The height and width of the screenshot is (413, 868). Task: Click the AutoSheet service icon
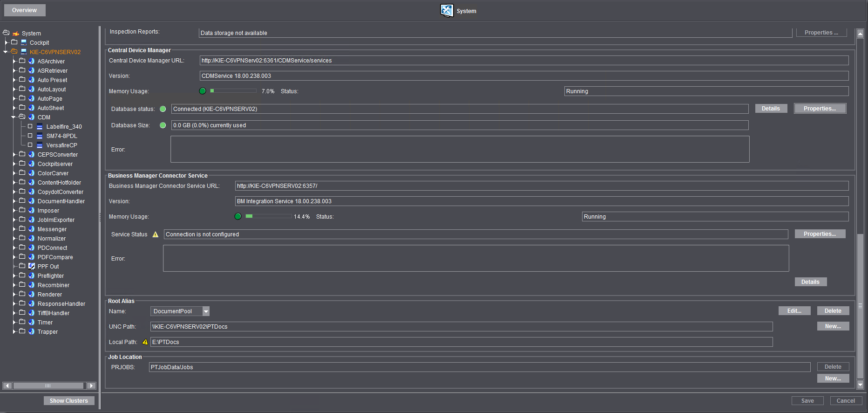[x=32, y=108]
